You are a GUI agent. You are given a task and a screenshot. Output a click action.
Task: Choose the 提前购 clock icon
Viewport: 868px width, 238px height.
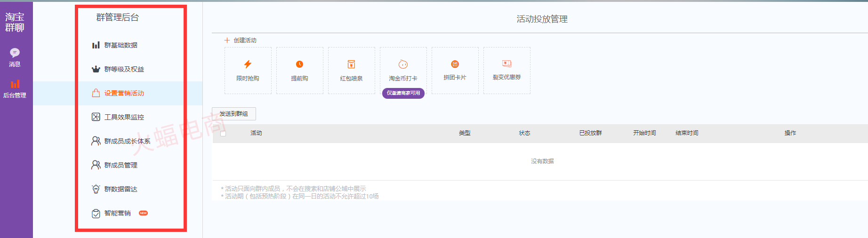point(299,64)
